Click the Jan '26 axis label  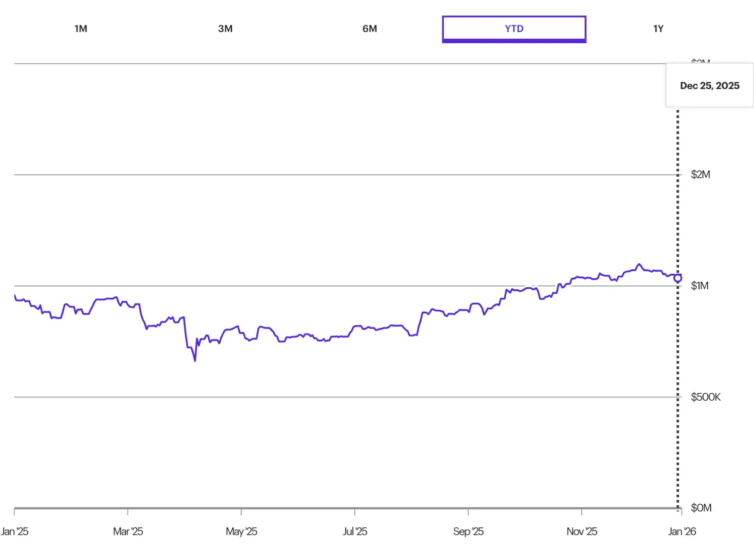click(682, 531)
